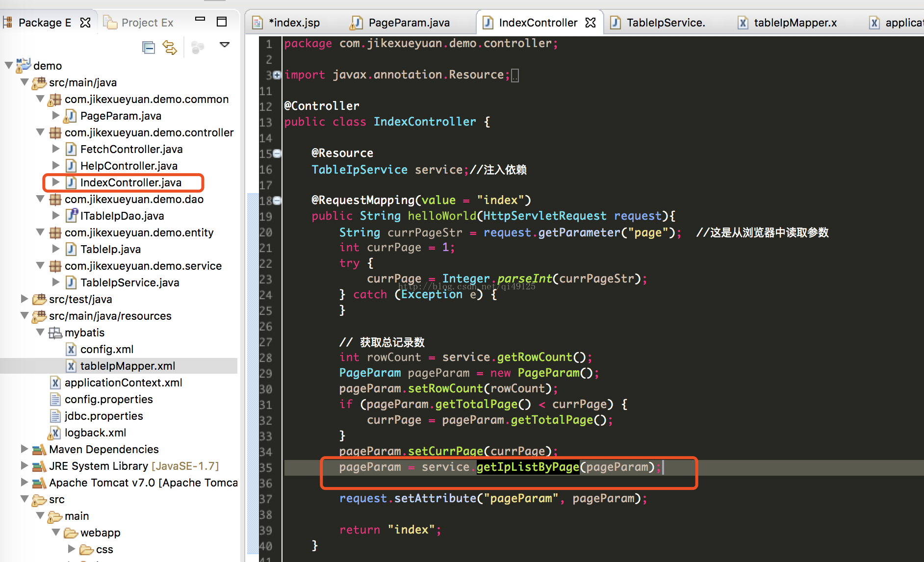Click the FetchController.java file icon
924x562 pixels.
pos(71,149)
